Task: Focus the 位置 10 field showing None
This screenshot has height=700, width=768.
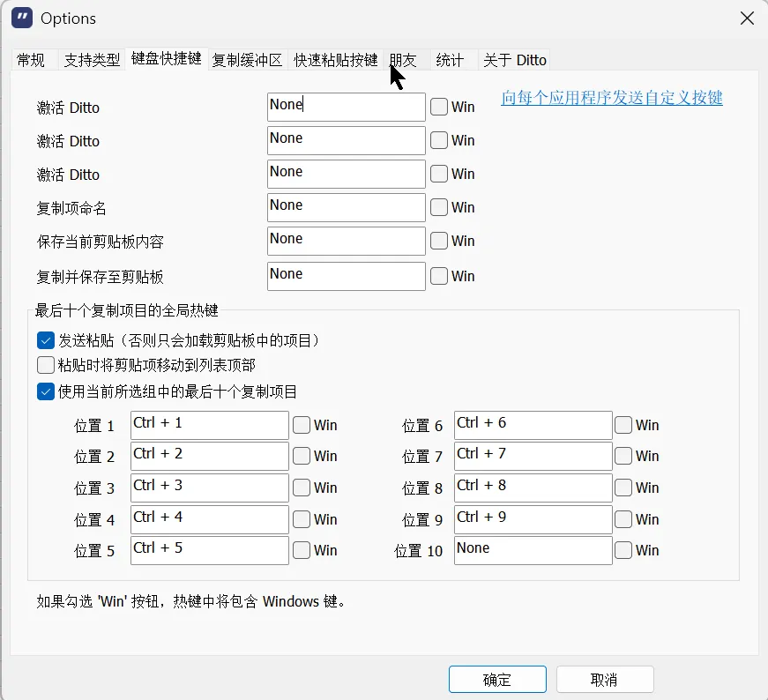Action: [533, 550]
